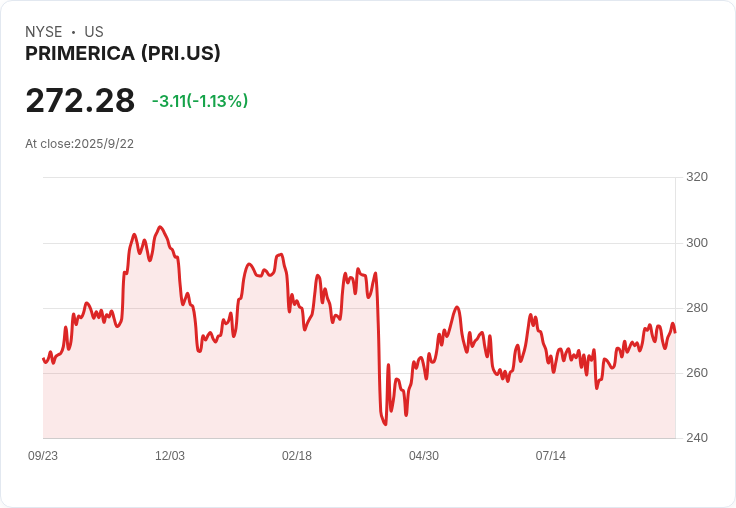Viewport: 736px width, 508px height.
Task: Click the leftmost start of the price line
Action: 43,358
